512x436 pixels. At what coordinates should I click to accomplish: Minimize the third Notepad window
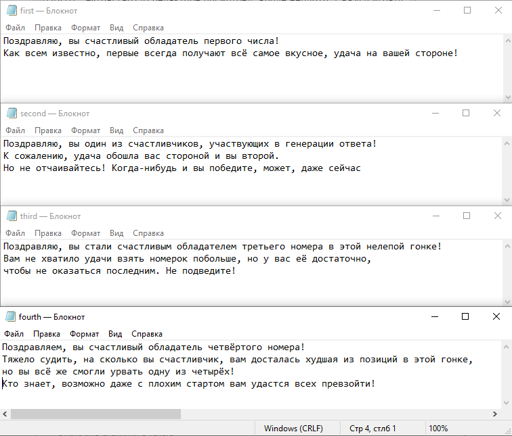pos(436,216)
